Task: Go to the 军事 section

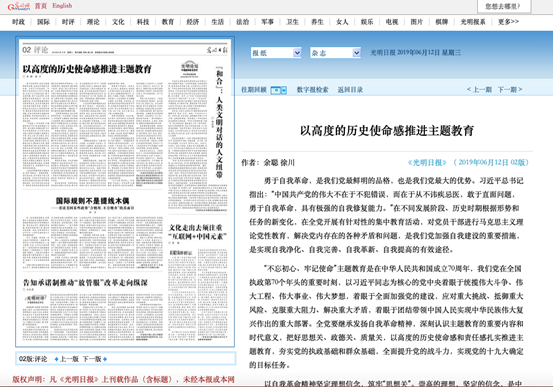Action: click(x=267, y=22)
